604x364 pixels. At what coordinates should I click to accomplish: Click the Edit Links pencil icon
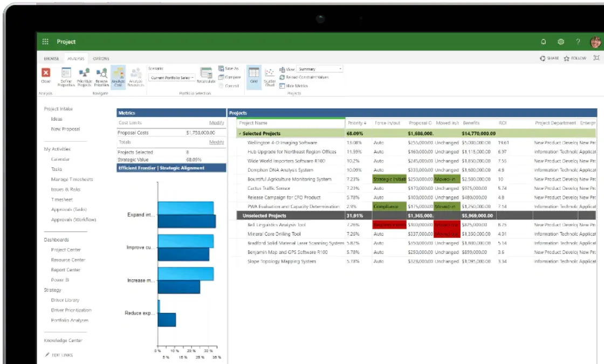(x=47, y=354)
